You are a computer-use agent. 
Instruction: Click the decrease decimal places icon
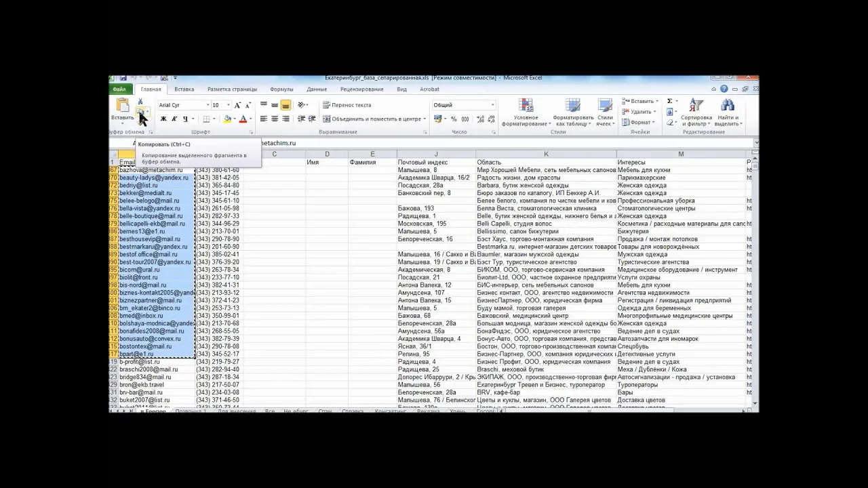(x=490, y=119)
